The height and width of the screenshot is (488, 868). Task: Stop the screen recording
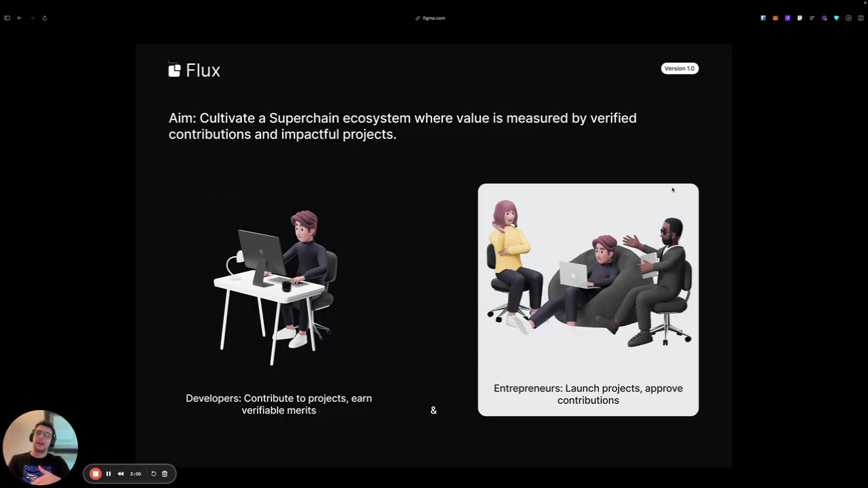pos(96,474)
